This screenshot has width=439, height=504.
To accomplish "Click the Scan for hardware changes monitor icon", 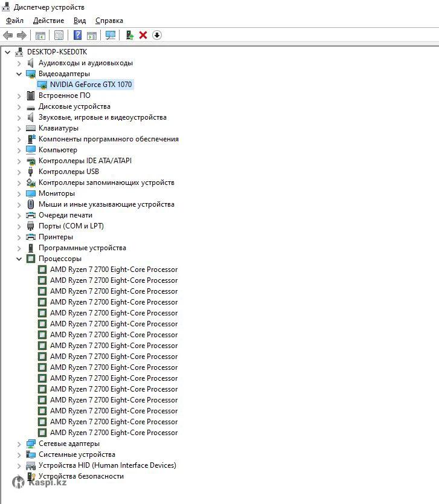I will pos(111,35).
